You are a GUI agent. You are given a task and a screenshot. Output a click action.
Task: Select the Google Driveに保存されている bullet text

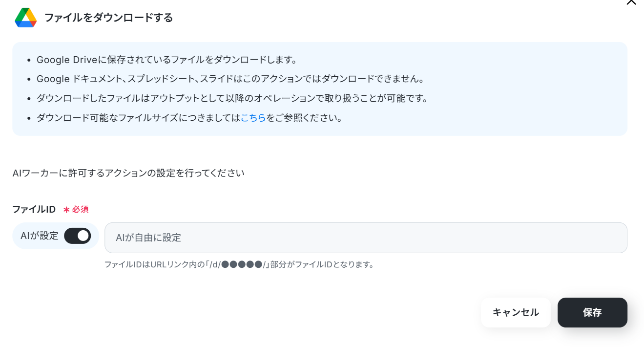pyautogui.click(x=167, y=60)
